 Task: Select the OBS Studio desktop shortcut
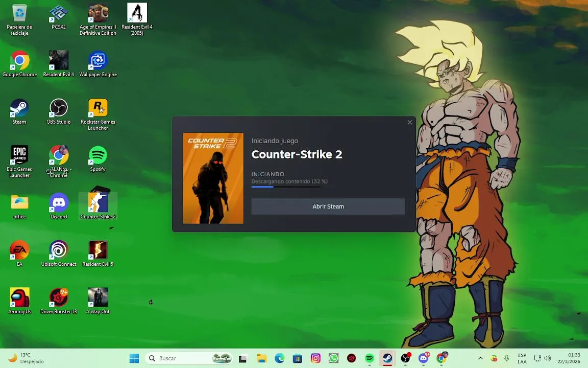click(x=59, y=111)
